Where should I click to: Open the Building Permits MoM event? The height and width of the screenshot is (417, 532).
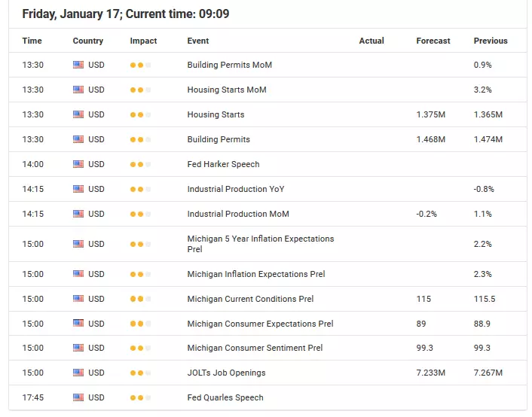coord(229,65)
